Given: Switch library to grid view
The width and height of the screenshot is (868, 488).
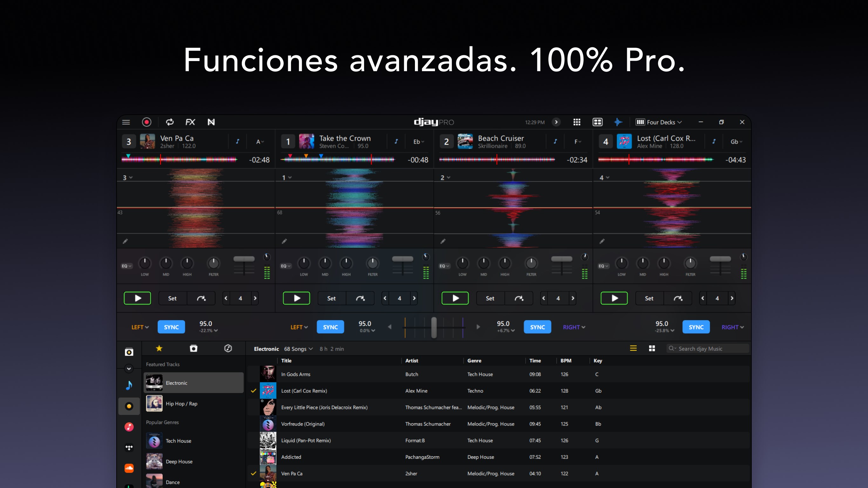Looking at the screenshot, I should coord(652,349).
